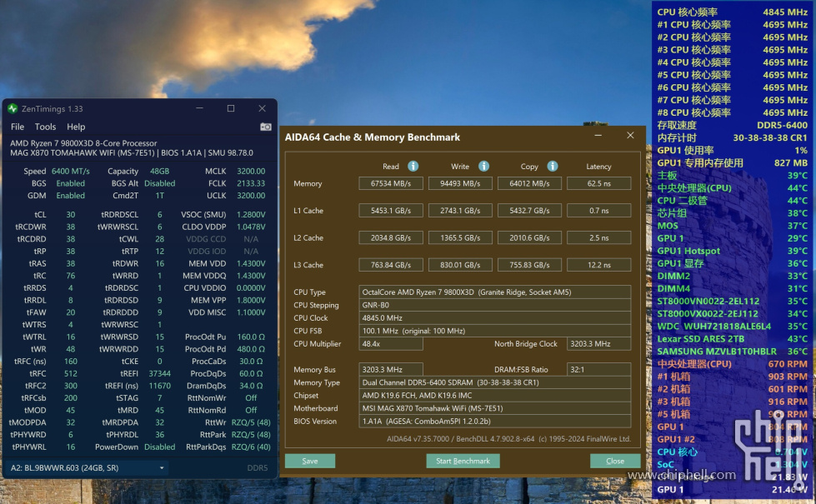
Task: Click the CPU Clock field 4845.0 MHz
Action: click(495, 318)
